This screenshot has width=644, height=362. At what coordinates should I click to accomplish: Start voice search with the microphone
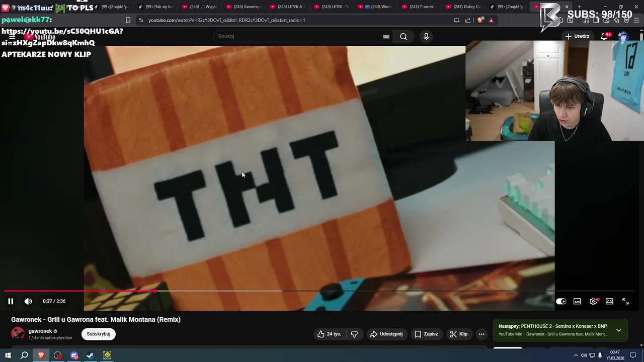(426, 36)
